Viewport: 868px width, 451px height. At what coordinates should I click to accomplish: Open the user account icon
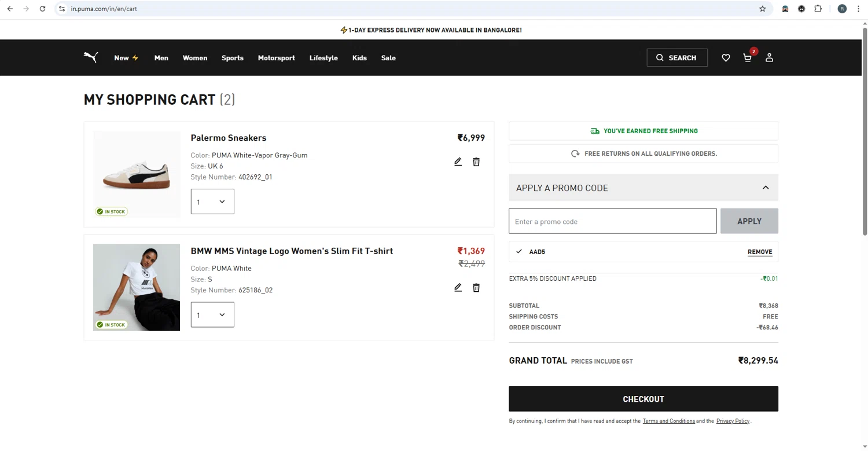click(x=769, y=58)
